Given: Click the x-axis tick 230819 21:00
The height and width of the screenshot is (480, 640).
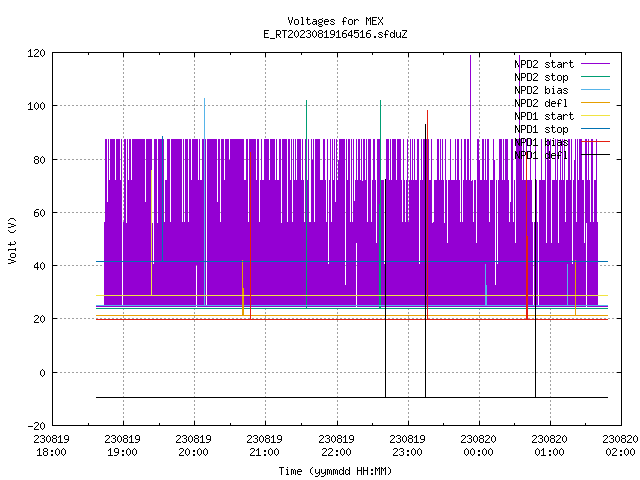Looking at the screenshot, I should click(x=264, y=446).
